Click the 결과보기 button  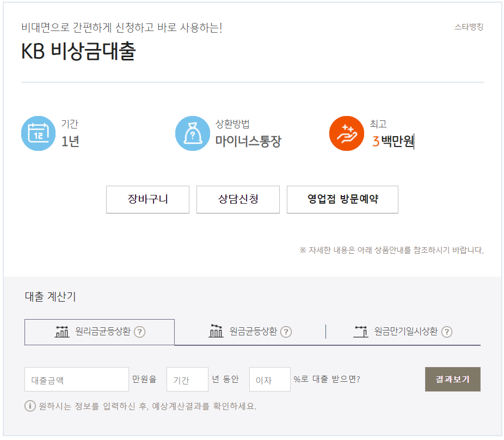453,379
